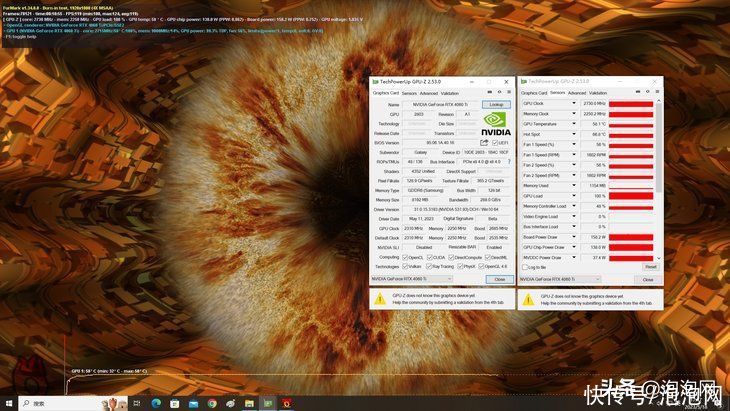
Task: Open the Windows Start menu
Action: coord(8,403)
